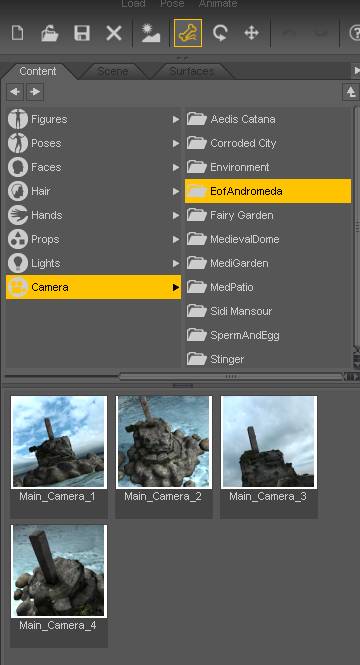The width and height of the screenshot is (360, 665).
Task: Click the vertical scrollbar of folder list
Action: pos(356,225)
